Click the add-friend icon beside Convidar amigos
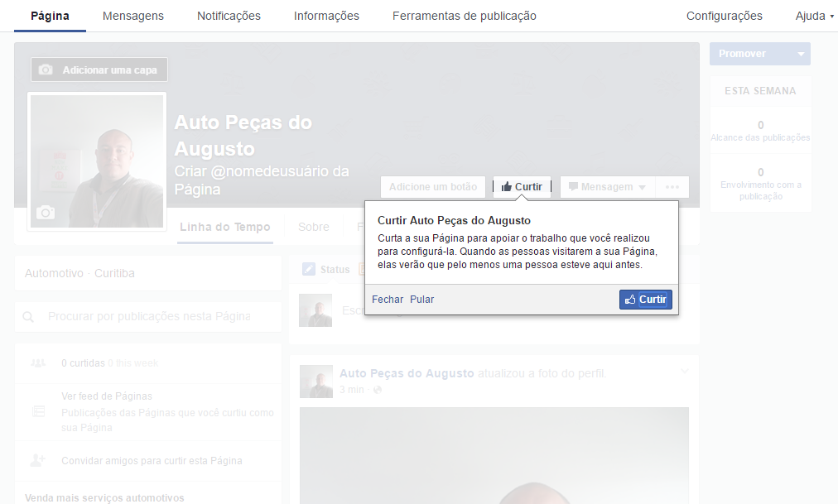 [x=38, y=460]
